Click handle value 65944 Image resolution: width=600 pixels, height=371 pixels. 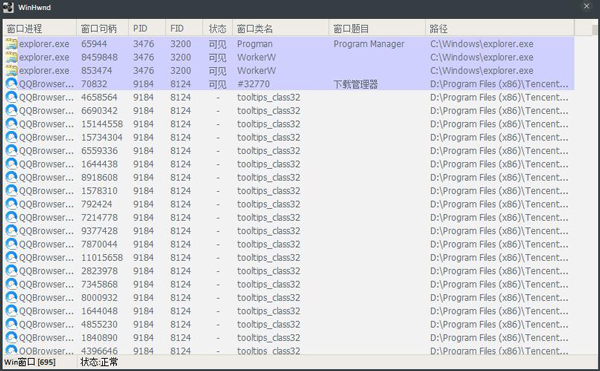94,44
